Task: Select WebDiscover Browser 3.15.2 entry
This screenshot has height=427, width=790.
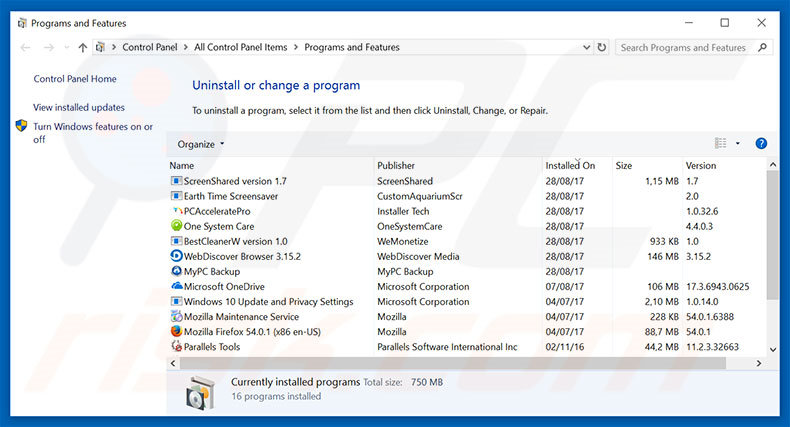Action: (242, 256)
